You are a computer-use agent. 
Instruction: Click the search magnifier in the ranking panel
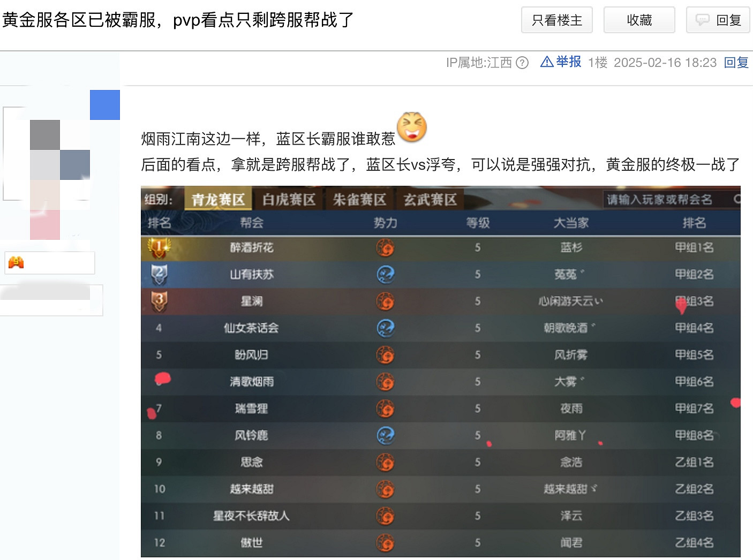point(737,199)
